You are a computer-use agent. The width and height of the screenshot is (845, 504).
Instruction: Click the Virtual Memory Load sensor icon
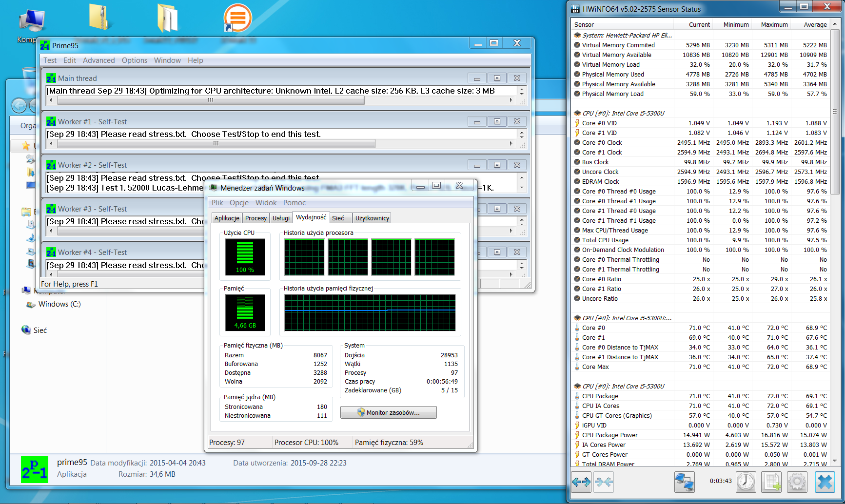(x=577, y=65)
